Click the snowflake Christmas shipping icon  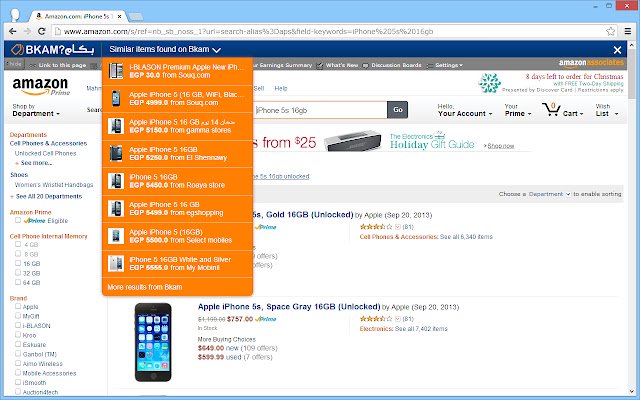489,83
